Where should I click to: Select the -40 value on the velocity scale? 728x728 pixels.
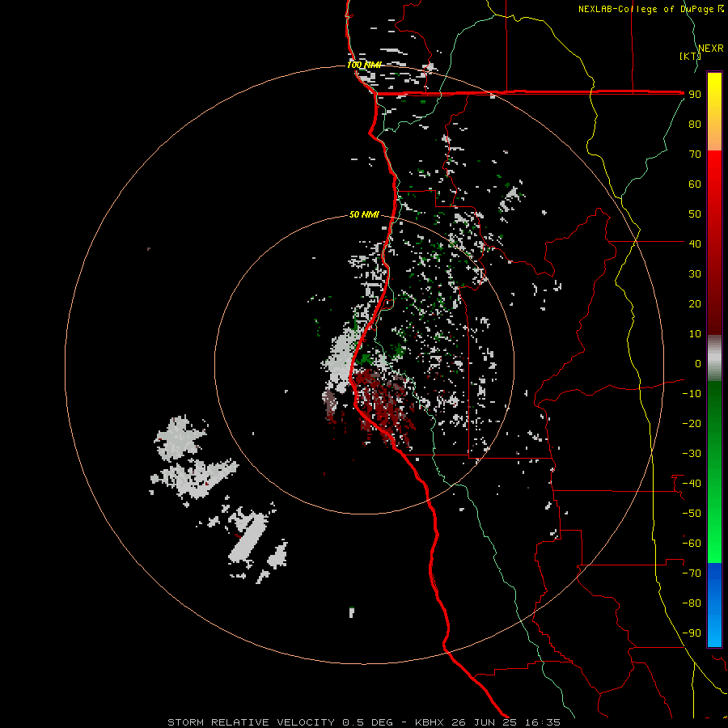tap(692, 484)
